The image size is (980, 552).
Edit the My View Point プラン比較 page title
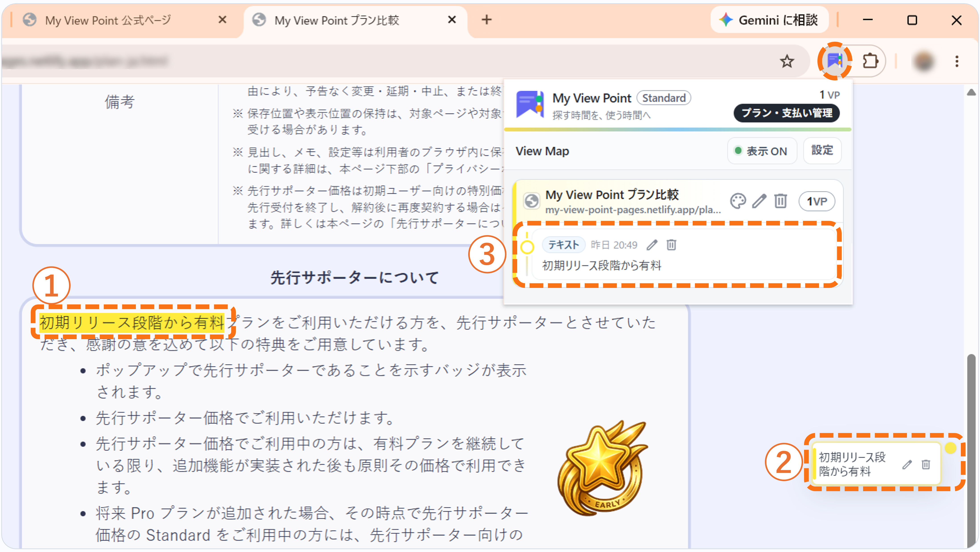tap(759, 201)
